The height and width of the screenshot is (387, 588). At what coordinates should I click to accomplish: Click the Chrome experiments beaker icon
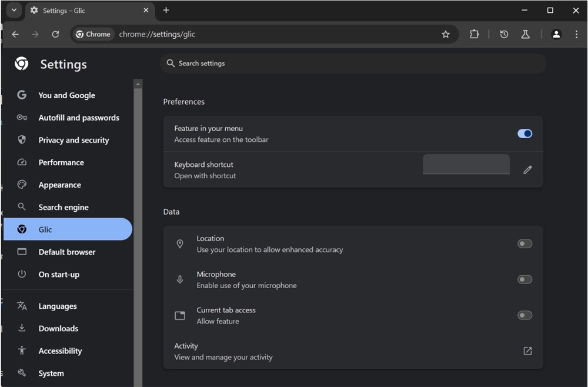525,34
